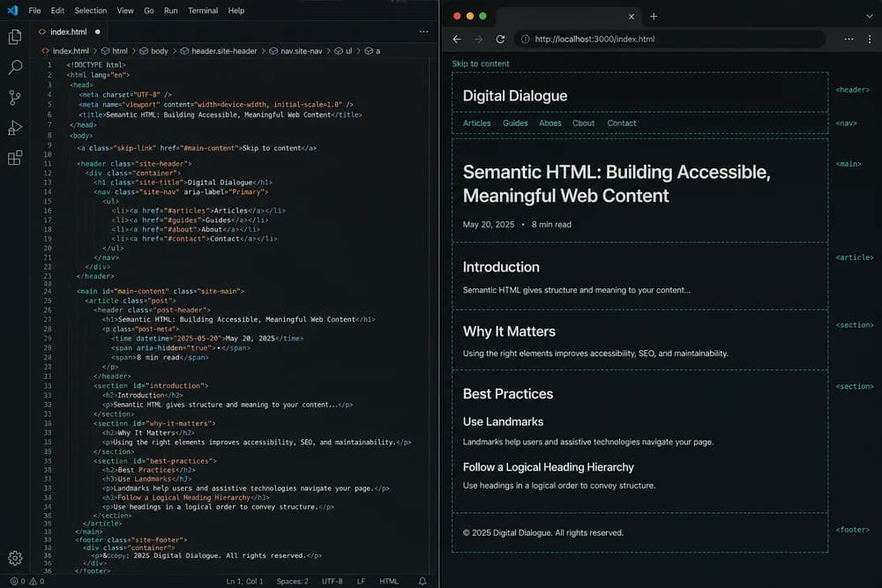The image size is (882, 588).
Task: Open the Run menu
Action: click(x=171, y=10)
